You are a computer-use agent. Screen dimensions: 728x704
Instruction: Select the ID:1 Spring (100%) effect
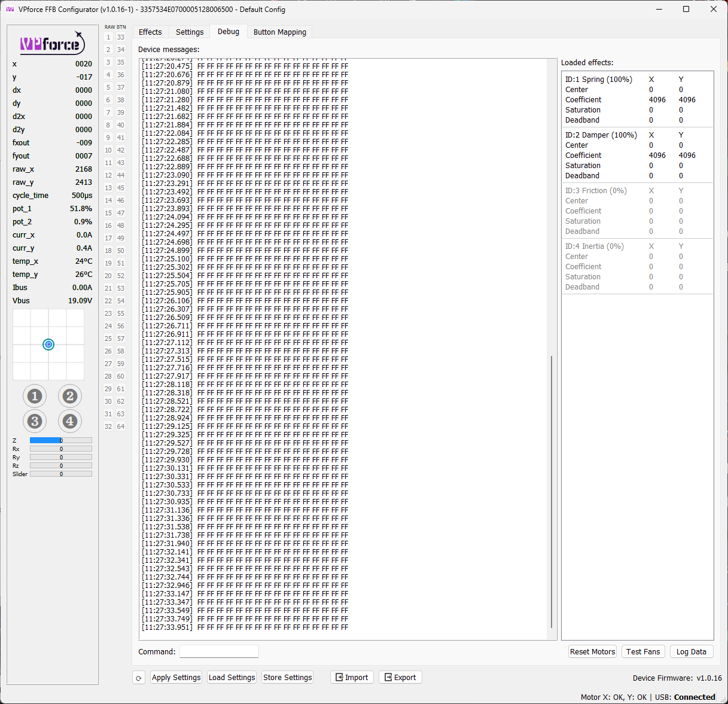[599, 80]
